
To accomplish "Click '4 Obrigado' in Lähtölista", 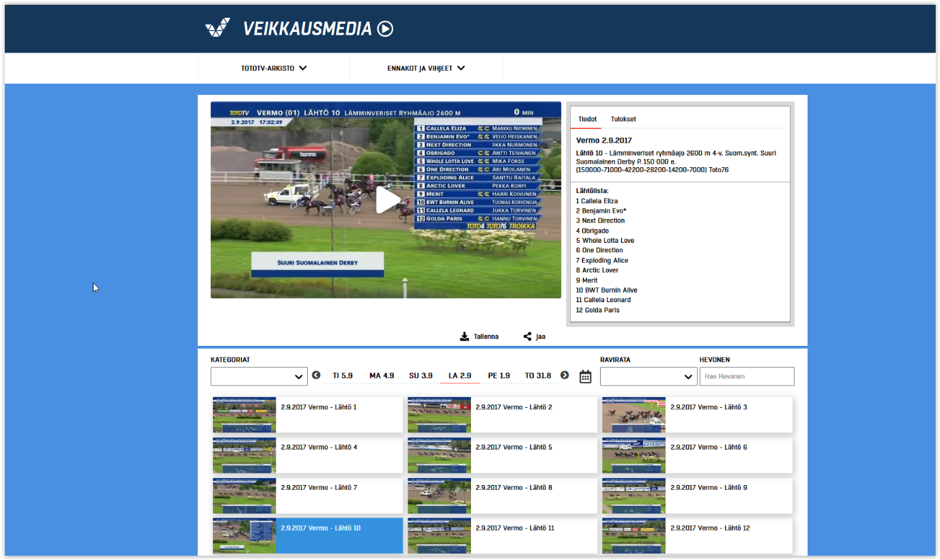I will (x=593, y=231).
